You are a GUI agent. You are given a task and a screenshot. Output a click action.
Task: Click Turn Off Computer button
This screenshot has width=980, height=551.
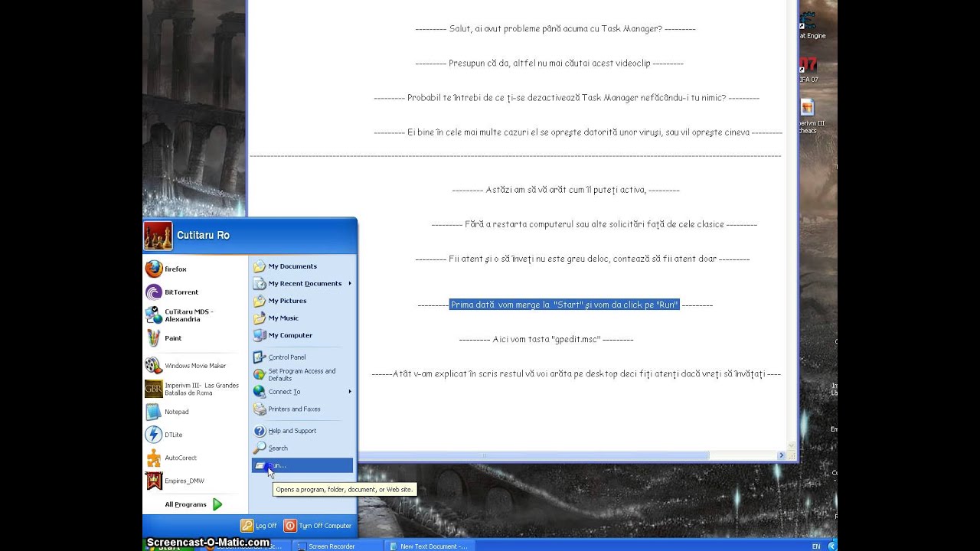pos(318,526)
